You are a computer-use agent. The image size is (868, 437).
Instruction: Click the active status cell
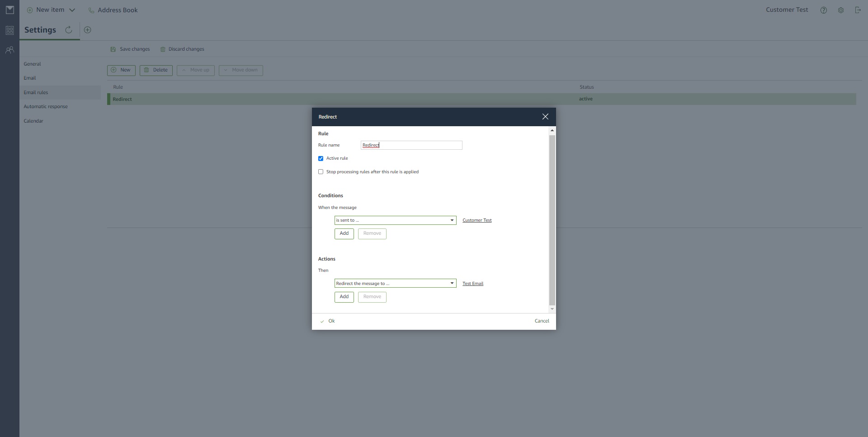coord(586,99)
